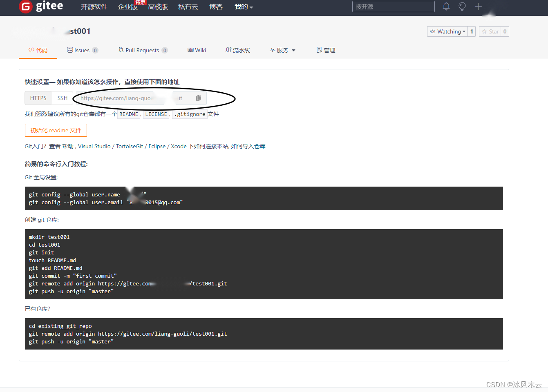Click the eye icon on Watching button
The image size is (548, 392).
click(x=432, y=31)
